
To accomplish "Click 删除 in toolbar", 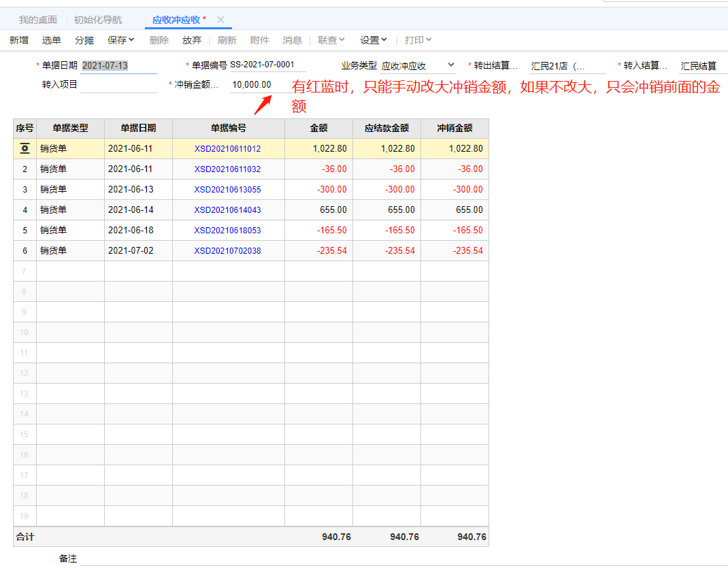I will (x=159, y=40).
